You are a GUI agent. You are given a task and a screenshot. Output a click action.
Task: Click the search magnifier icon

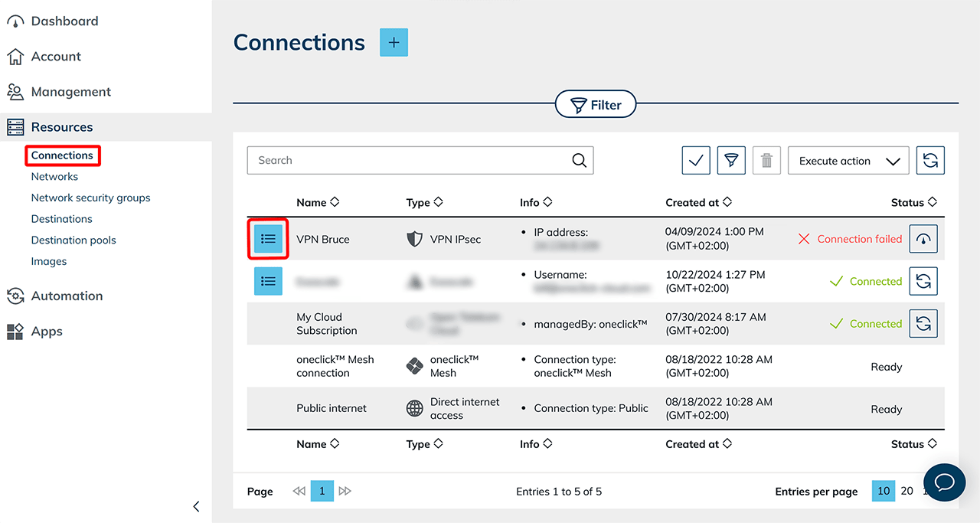(580, 161)
